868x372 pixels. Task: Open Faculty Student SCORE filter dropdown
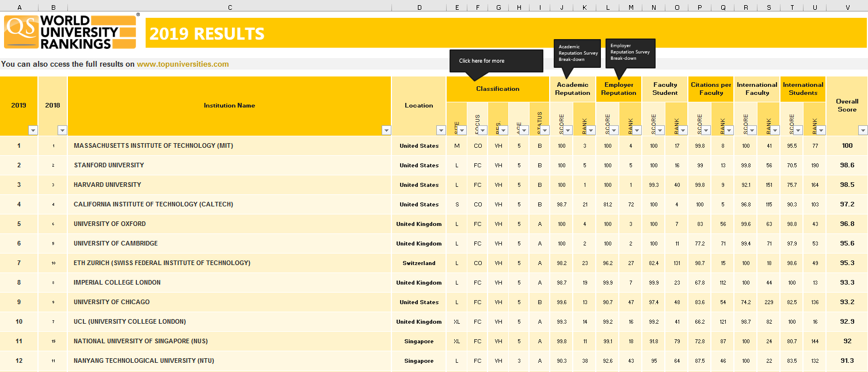660,131
